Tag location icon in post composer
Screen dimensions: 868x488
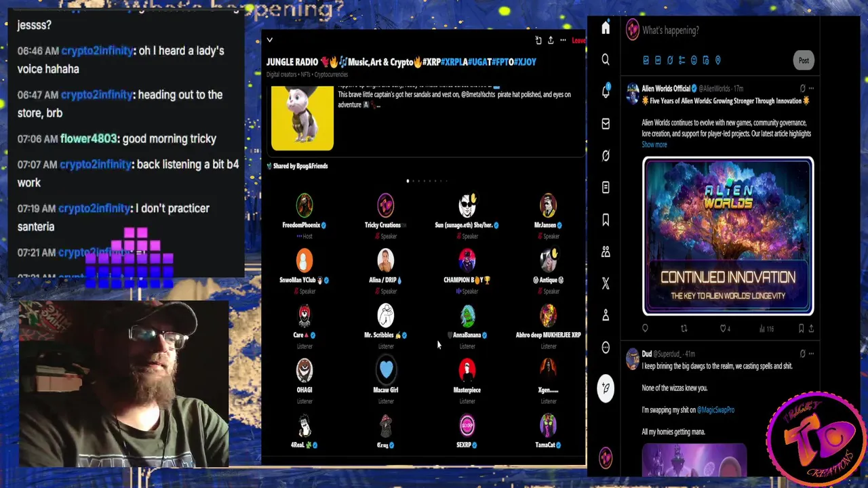(718, 60)
